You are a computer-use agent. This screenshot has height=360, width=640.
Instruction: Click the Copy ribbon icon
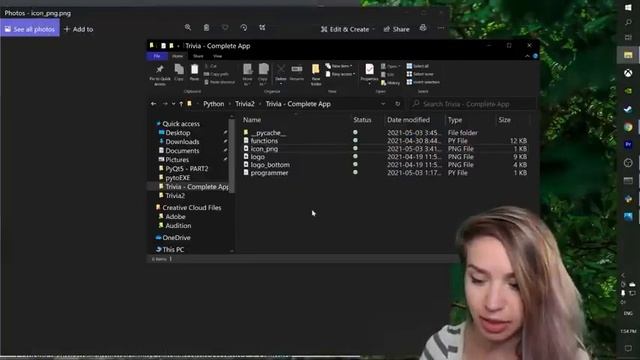(179, 72)
